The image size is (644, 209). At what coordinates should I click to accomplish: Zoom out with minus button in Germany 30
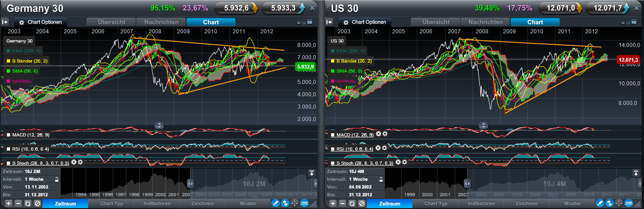pos(19,204)
